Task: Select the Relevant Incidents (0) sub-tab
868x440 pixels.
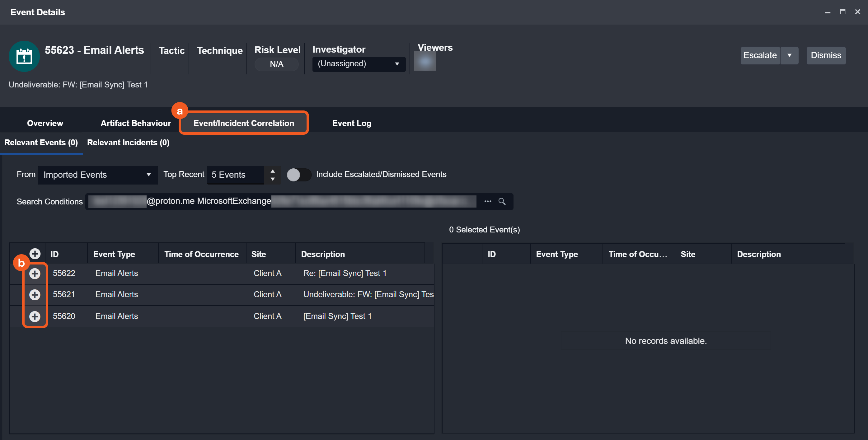Action: coord(128,143)
